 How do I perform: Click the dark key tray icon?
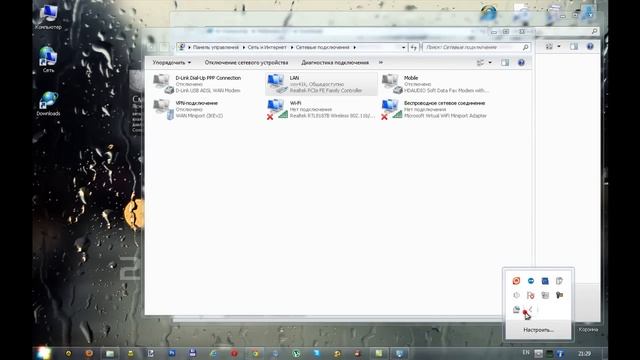(559, 295)
